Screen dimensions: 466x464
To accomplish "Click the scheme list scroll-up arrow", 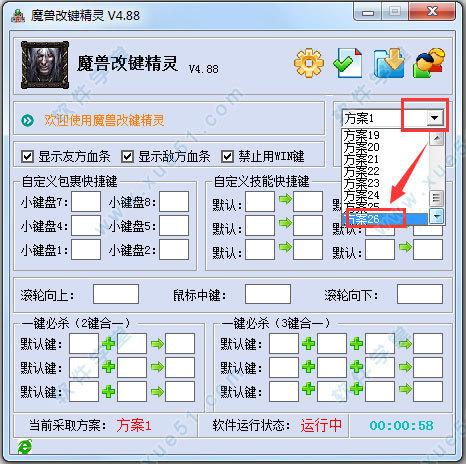I will pyautogui.click(x=437, y=138).
